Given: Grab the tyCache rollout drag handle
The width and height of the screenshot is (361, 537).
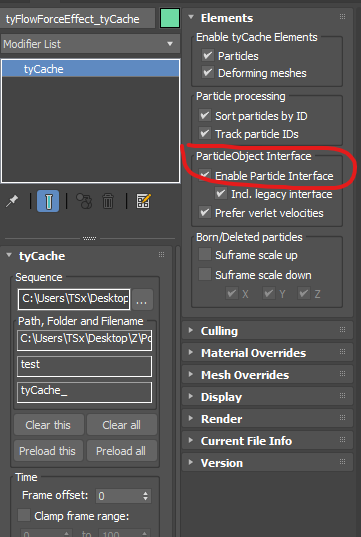Looking at the screenshot, I should 161,254.
